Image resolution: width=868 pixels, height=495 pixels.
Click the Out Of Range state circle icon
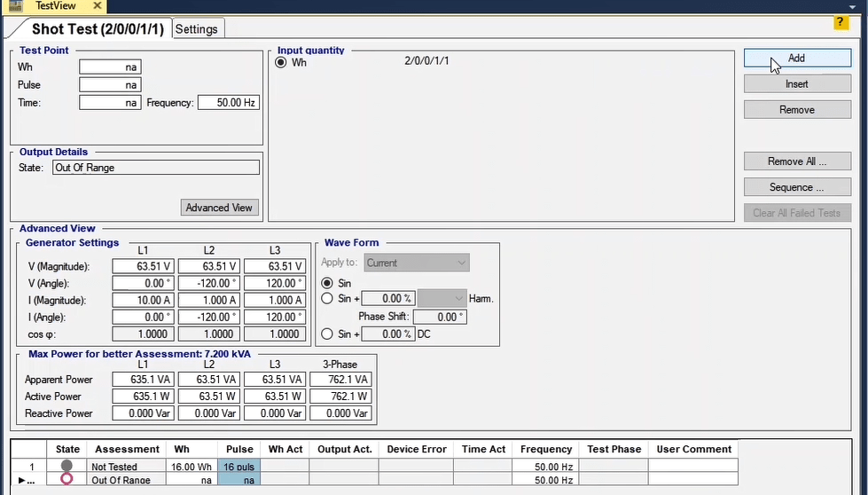tap(66, 480)
